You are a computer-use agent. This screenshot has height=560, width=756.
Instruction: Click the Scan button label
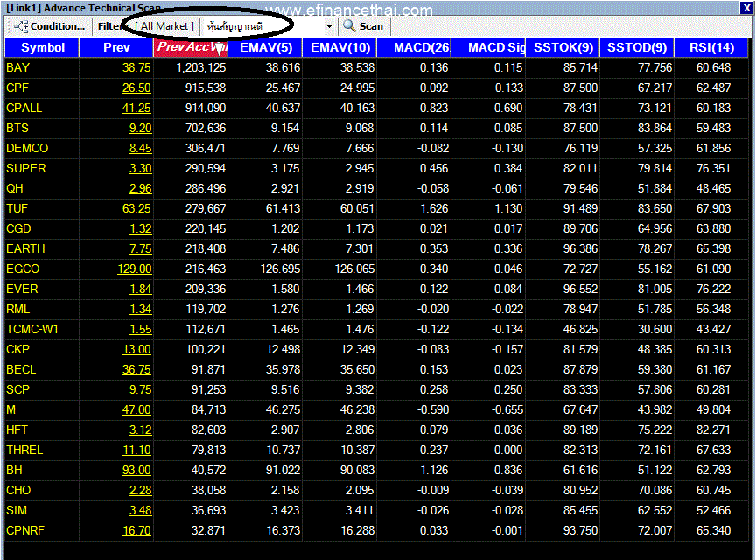click(371, 26)
